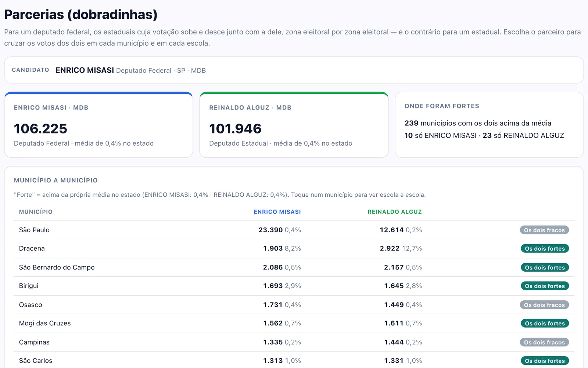Click the 1.693 value in Birigui row
Viewport: 588px width, 368px height.
tap(273, 286)
